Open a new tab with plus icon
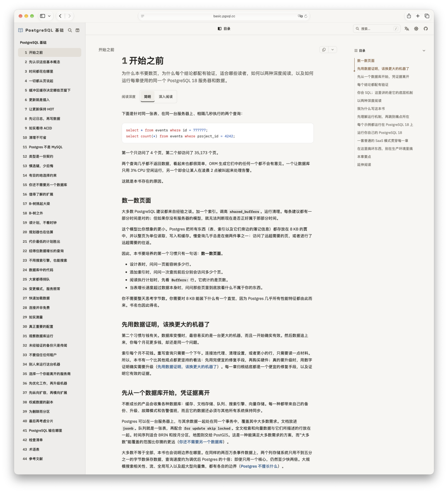 click(x=418, y=16)
